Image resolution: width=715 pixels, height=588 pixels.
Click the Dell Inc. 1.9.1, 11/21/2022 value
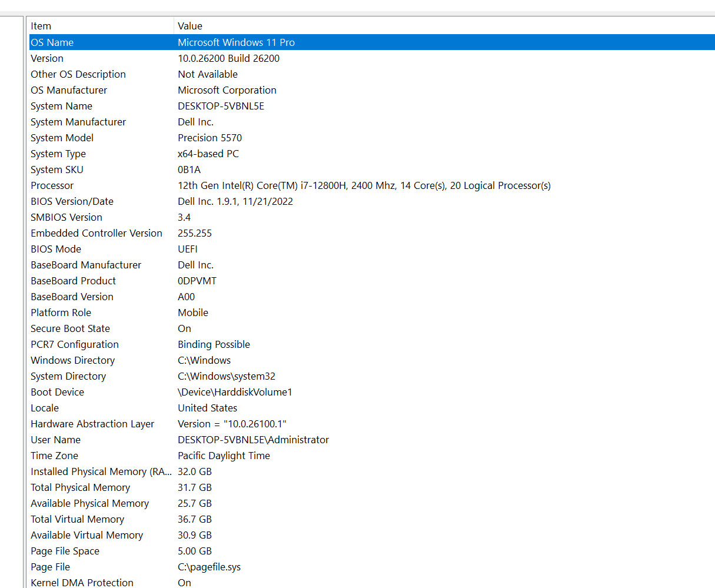click(x=235, y=201)
